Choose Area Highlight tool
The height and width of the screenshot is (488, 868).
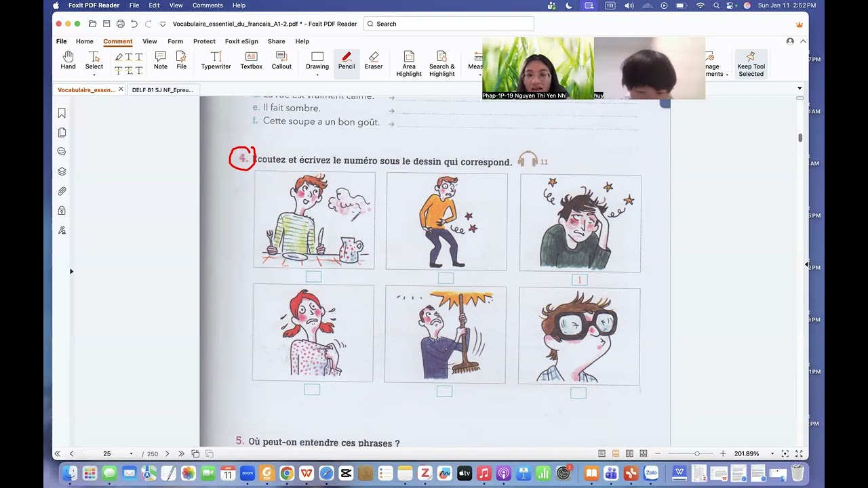pyautogui.click(x=409, y=64)
